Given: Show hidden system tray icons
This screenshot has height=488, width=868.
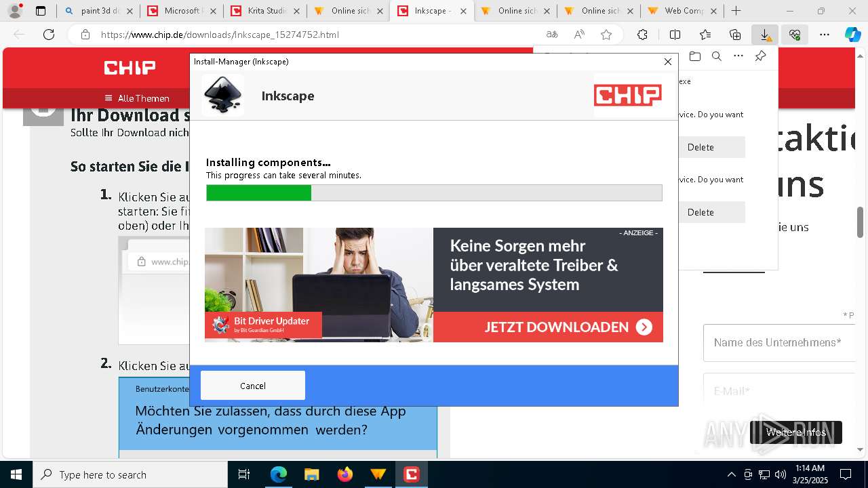Looking at the screenshot, I should click(x=731, y=474).
